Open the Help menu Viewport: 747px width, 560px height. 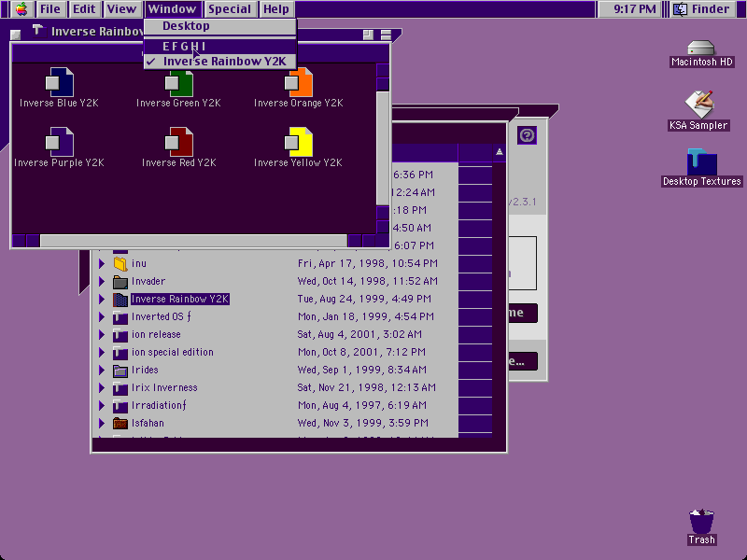276,9
